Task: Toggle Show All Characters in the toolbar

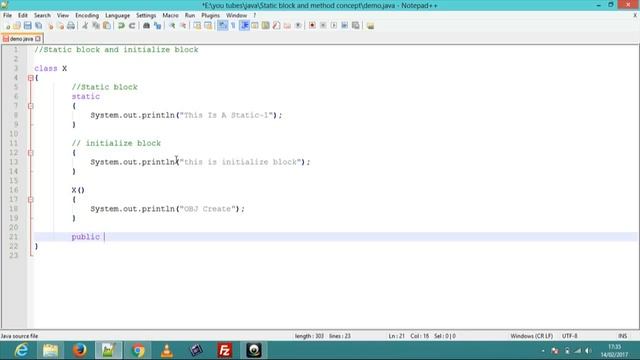Action: (233, 26)
